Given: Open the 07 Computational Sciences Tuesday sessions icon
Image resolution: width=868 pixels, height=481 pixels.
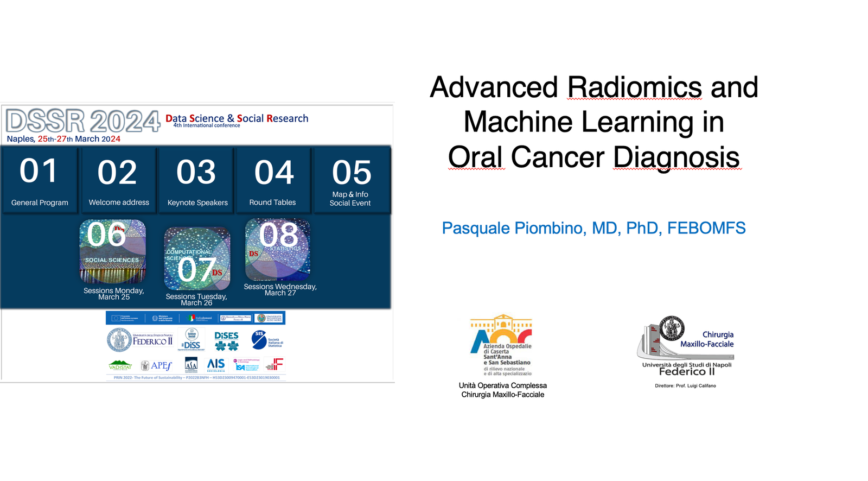Looking at the screenshot, I should click(197, 258).
